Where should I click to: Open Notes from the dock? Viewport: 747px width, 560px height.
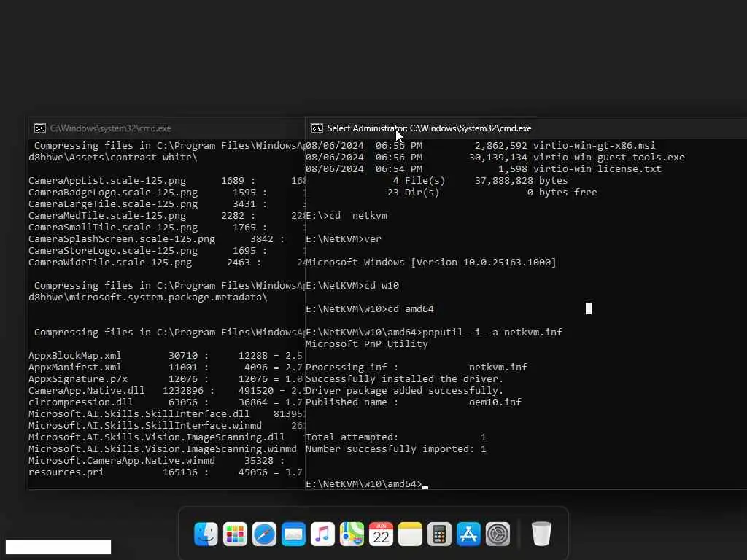tap(410, 534)
